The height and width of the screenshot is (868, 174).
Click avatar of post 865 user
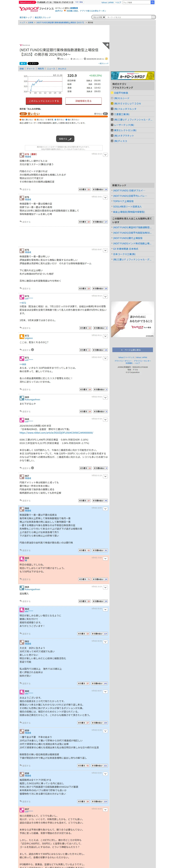tap(22, 559)
